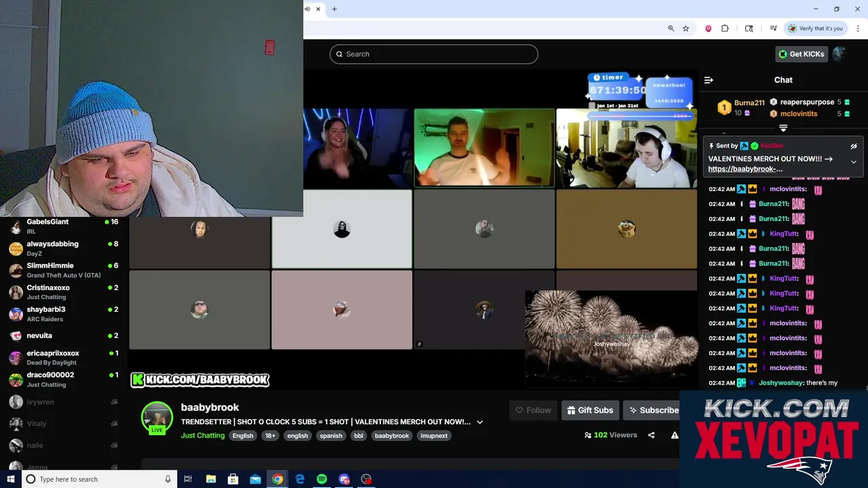Open the Mail app from the taskbar
Image resolution: width=868 pixels, height=488 pixels.
pos(256,479)
